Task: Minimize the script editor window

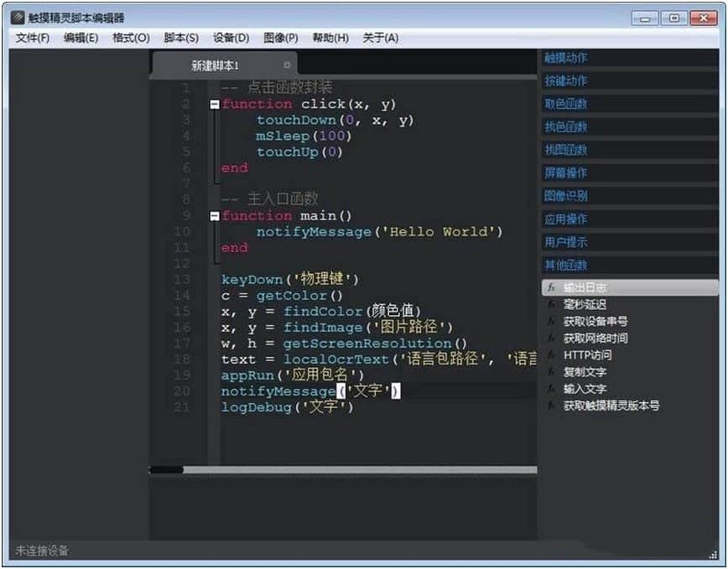Action: [645, 18]
